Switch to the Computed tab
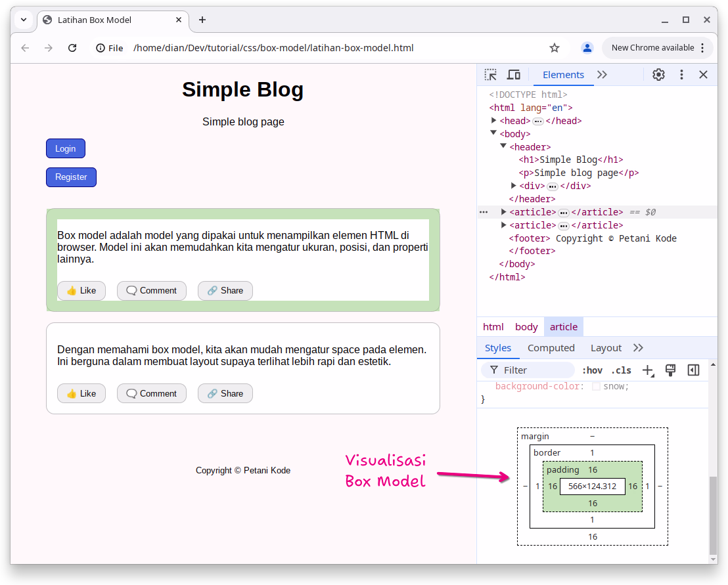 click(x=551, y=347)
